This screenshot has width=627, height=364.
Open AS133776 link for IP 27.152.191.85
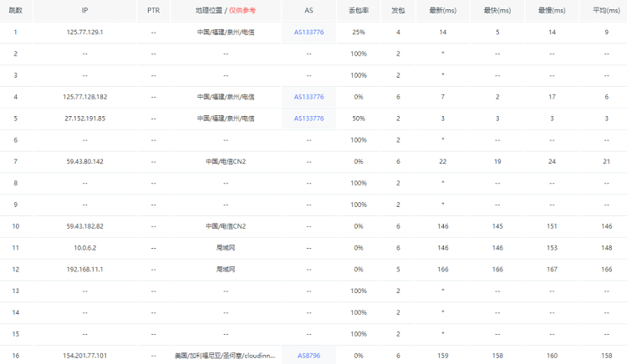(308, 119)
